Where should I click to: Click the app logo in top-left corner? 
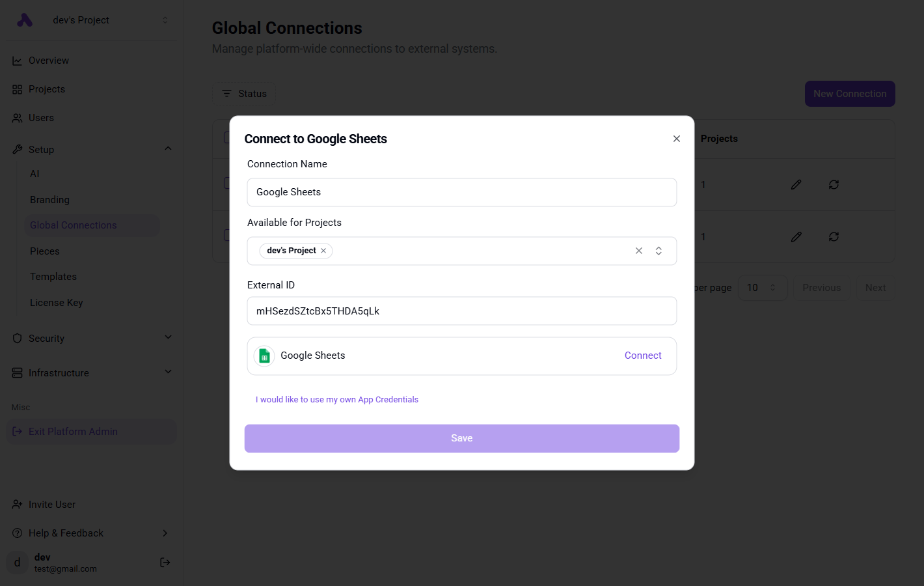25,20
